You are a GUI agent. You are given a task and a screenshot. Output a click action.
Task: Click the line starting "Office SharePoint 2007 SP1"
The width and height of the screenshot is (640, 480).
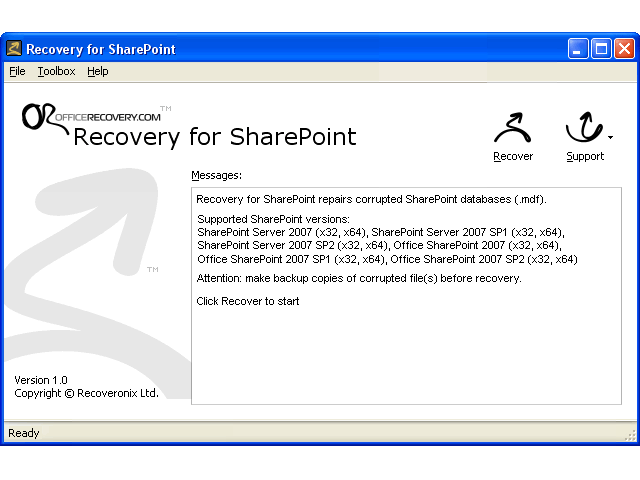click(x=387, y=259)
